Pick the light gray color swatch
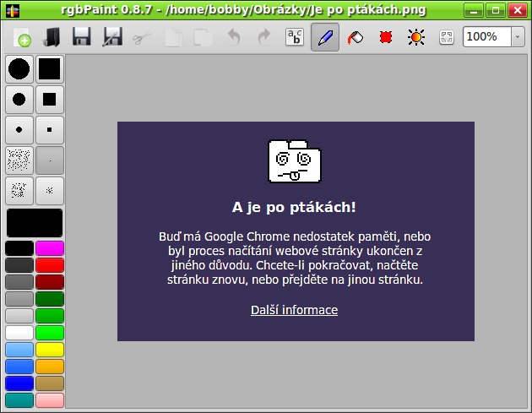 (x=19, y=299)
